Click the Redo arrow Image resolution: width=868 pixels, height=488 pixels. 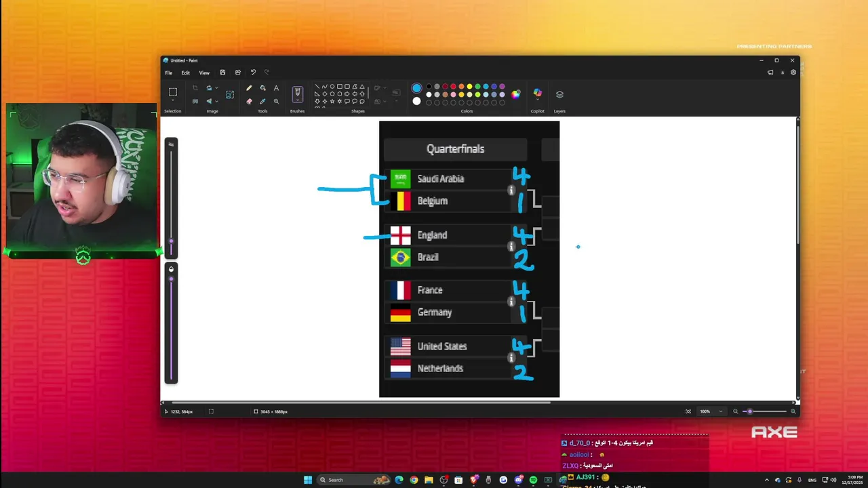(x=267, y=73)
